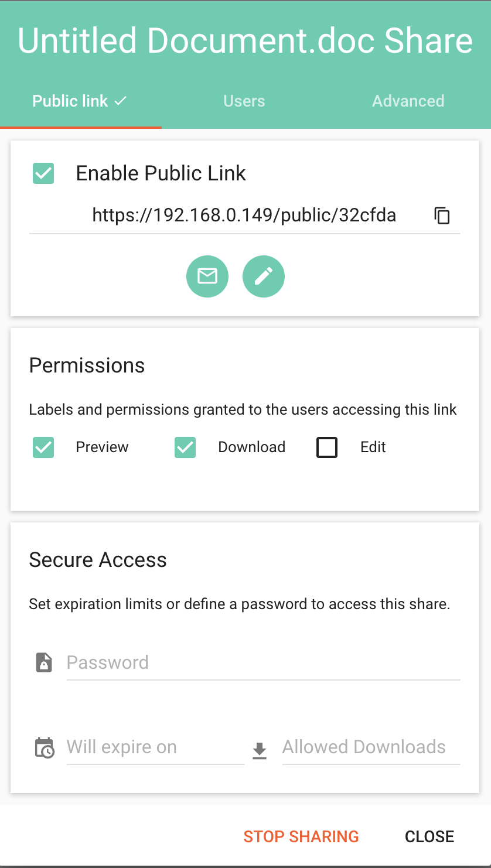The image size is (491, 868).
Task: Copy the public link to clipboard
Action: pyautogui.click(x=442, y=216)
